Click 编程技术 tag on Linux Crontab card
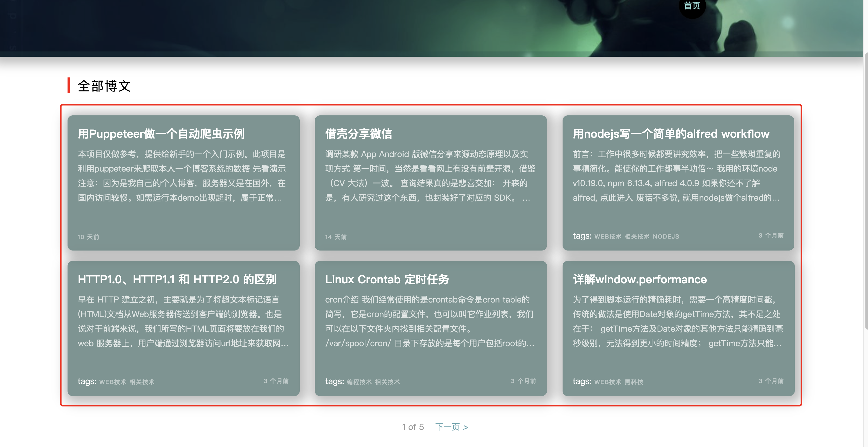 pos(359,382)
